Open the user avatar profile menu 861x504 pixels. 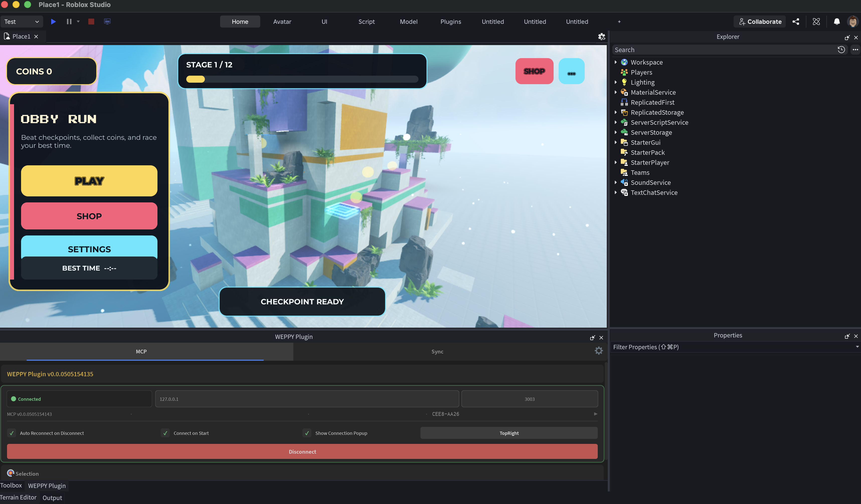pyautogui.click(x=853, y=22)
